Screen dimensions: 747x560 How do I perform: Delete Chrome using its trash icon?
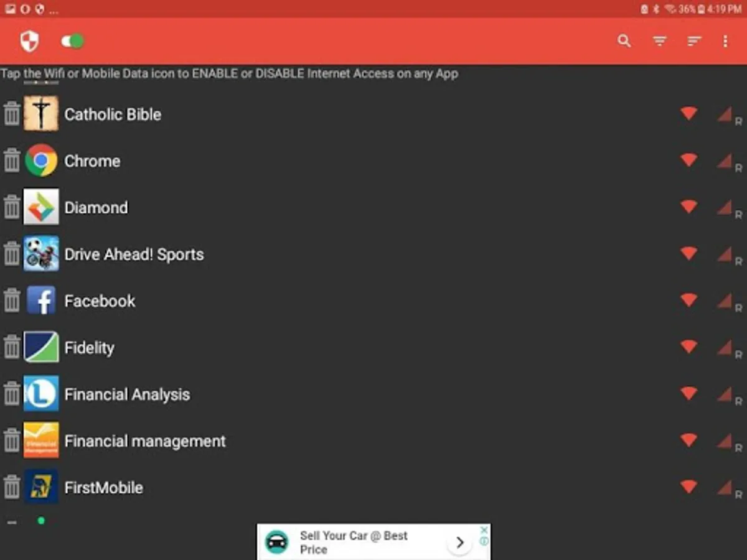tap(12, 161)
